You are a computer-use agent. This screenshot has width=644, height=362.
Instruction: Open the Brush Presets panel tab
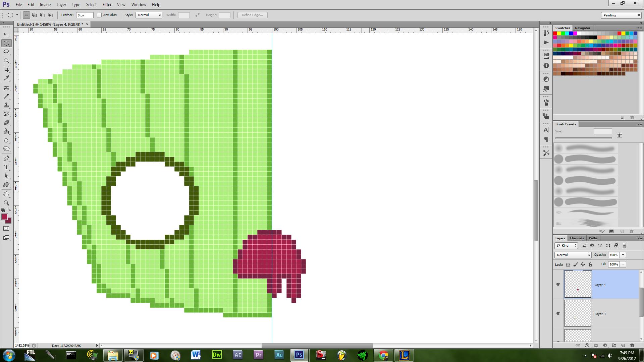566,124
